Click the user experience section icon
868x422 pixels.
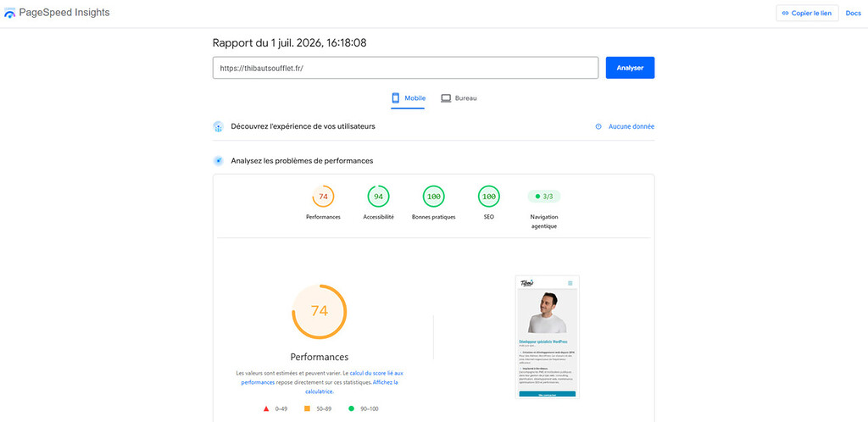[x=218, y=126]
